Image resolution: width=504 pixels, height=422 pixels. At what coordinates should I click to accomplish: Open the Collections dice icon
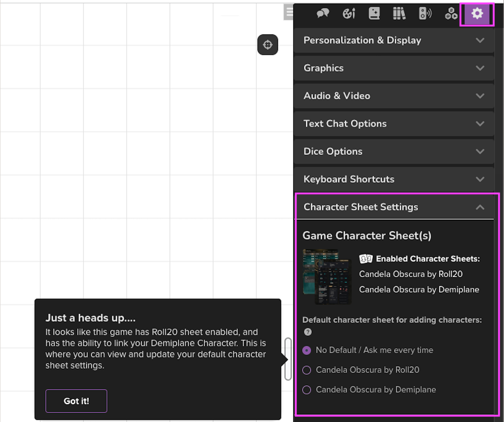coord(451,14)
